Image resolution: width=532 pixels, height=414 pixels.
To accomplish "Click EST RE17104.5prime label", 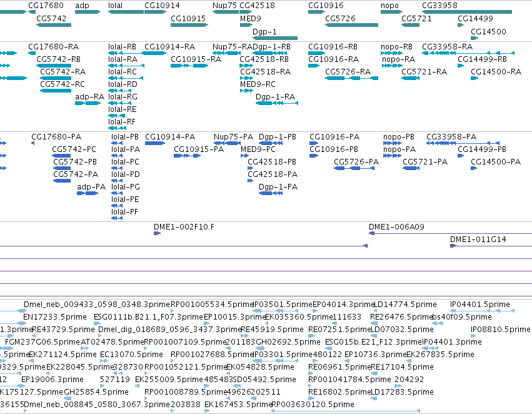I will [x=402, y=367].
